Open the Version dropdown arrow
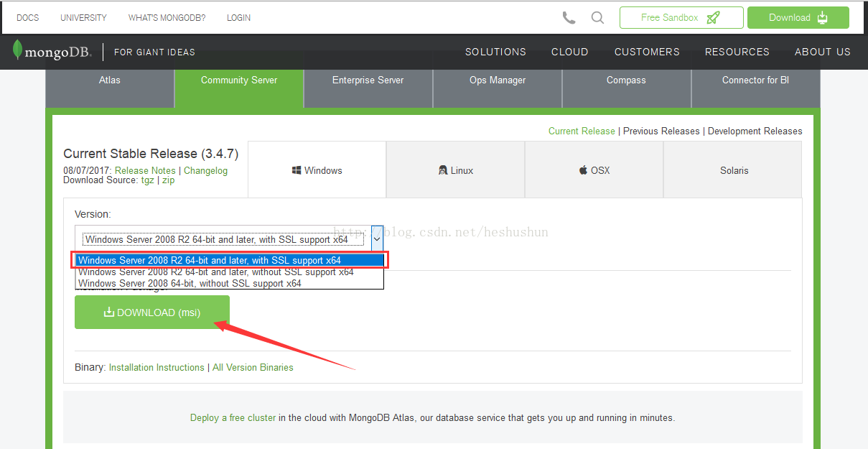This screenshot has height=449, width=868. (x=377, y=239)
